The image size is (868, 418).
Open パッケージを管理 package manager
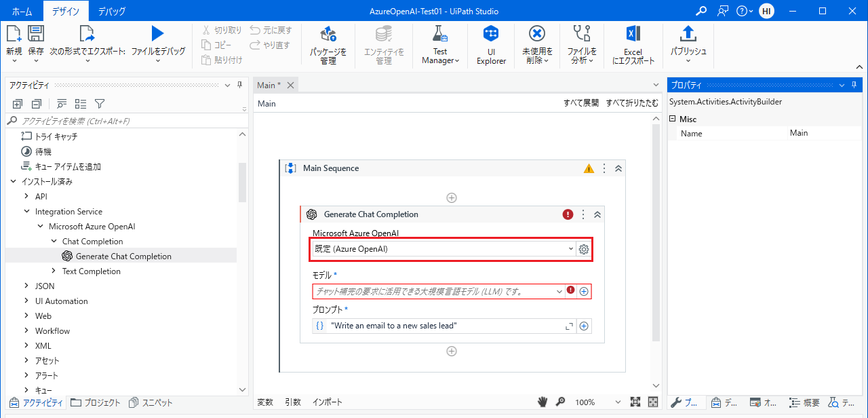[x=328, y=45]
